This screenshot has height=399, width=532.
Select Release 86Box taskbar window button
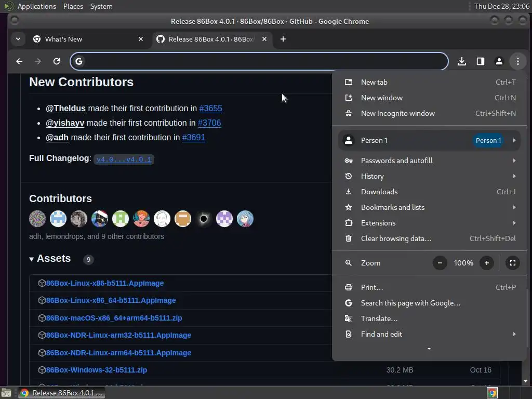61,393
